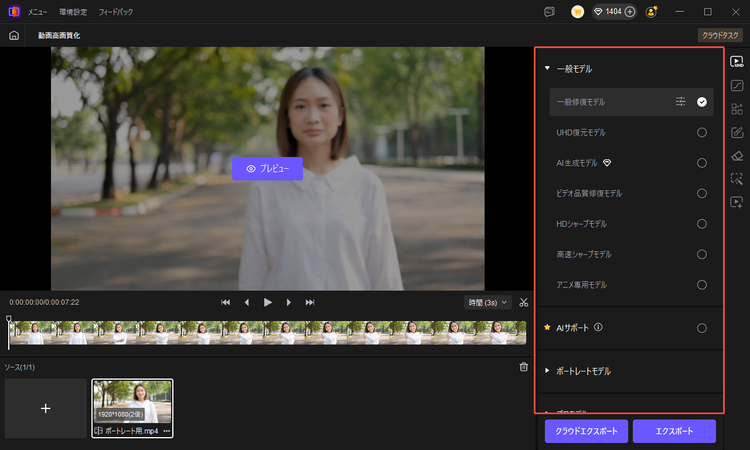Click the timeline playhead marker
This screenshot has width=750, height=450.
coord(9,318)
